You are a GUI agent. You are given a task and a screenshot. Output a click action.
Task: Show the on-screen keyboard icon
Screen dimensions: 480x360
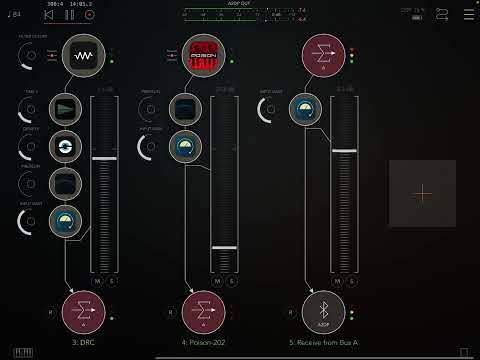23,352
